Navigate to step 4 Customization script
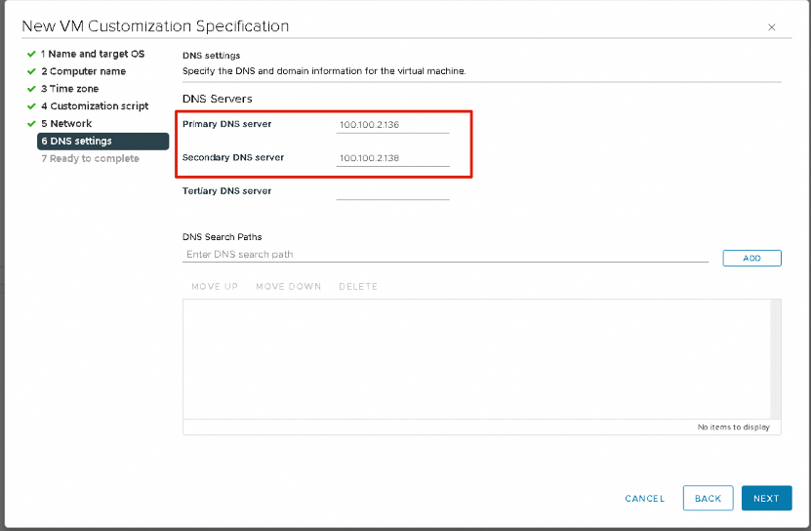This screenshot has height=531, width=812. (x=95, y=106)
